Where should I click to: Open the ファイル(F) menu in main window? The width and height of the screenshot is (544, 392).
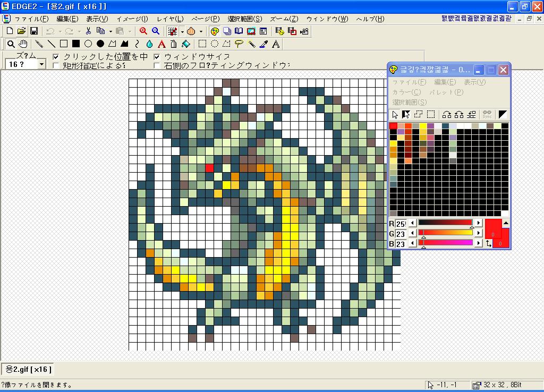point(31,19)
